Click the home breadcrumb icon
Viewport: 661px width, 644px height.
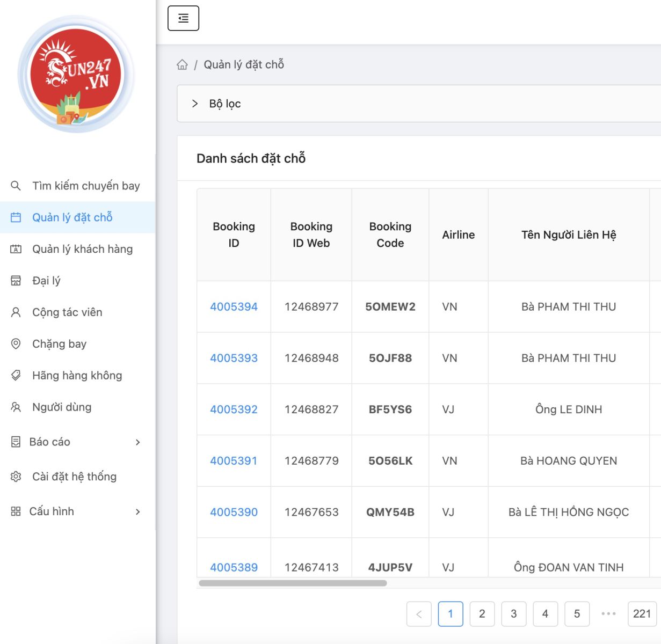pyautogui.click(x=183, y=65)
